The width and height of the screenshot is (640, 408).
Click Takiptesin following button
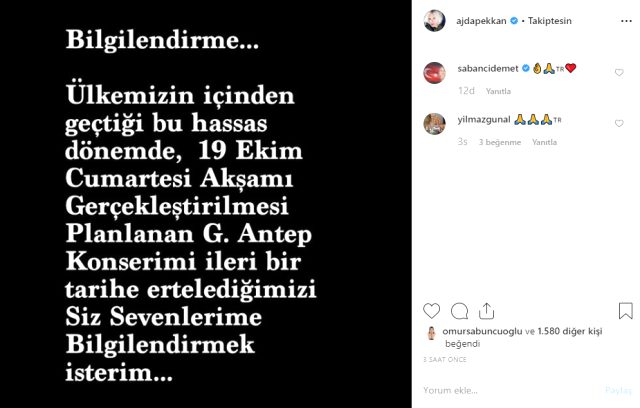549,21
